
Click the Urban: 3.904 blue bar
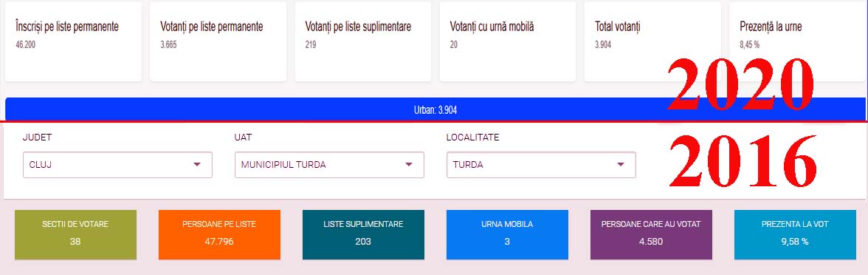coord(435,110)
